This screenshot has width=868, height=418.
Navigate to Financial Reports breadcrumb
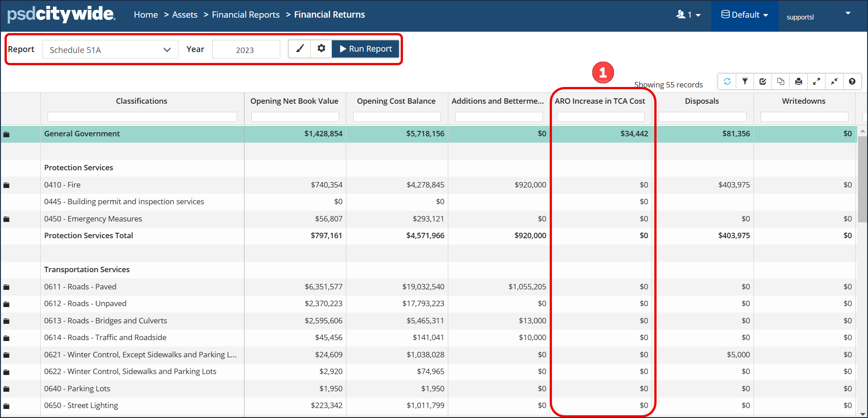tap(245, 15)
